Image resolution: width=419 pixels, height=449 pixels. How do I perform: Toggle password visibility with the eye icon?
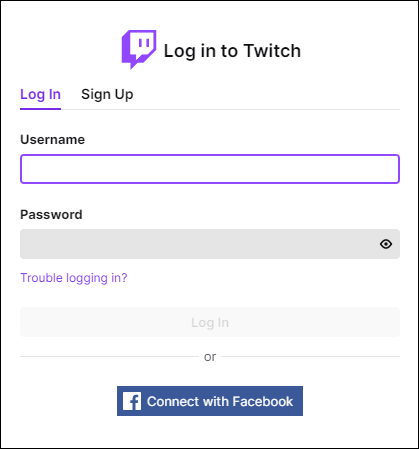pyautogui.click(x=386, y=244)
